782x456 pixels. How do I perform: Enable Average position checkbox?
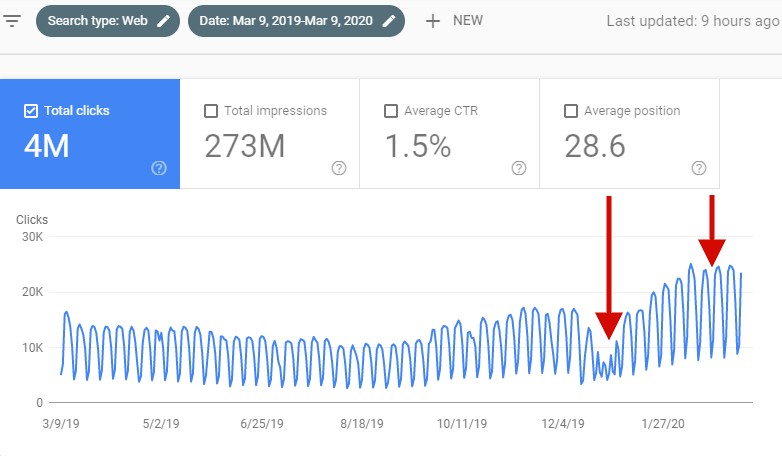571,111
